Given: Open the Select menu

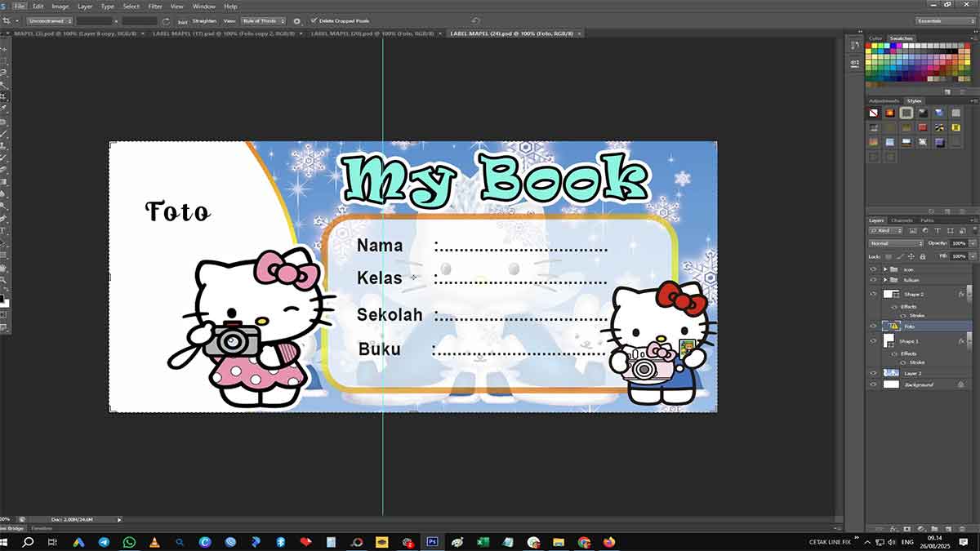Looking at the screenshot, I should 131,6.
